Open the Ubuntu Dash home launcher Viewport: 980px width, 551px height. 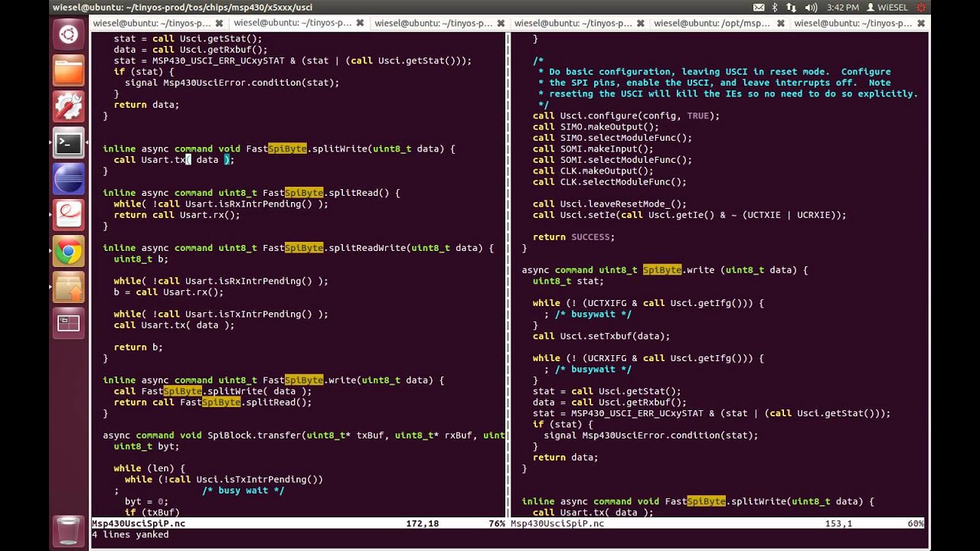click(x=68, y=34)
